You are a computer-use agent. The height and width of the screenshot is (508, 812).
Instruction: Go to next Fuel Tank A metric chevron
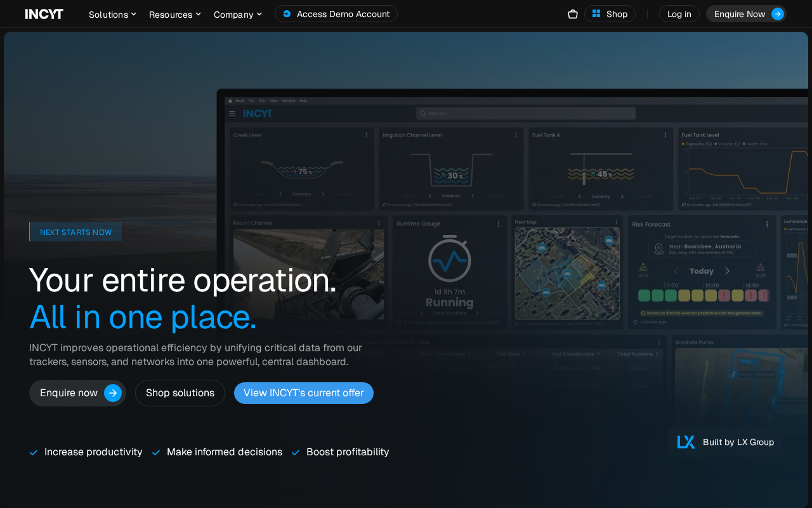[622, 196]
